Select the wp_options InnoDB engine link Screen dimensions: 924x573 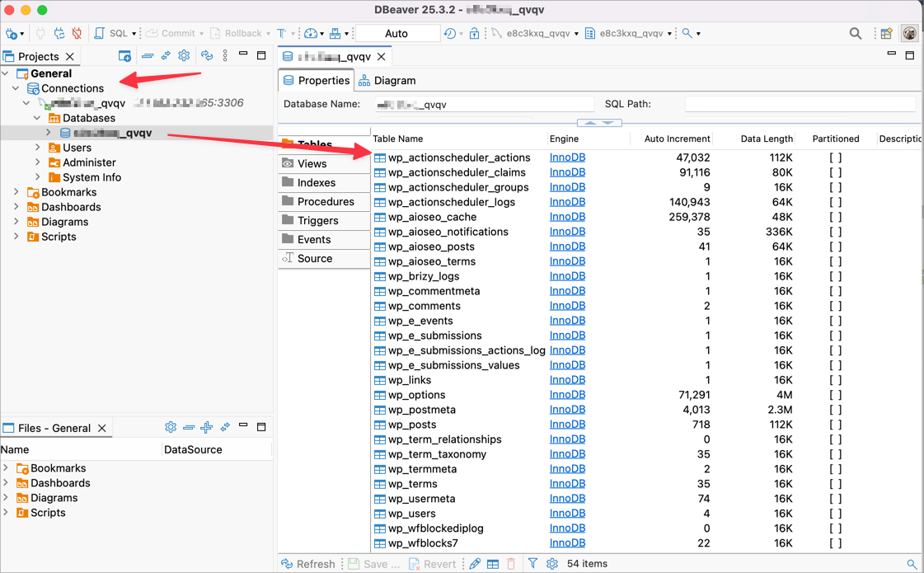[x=566, y=394]
